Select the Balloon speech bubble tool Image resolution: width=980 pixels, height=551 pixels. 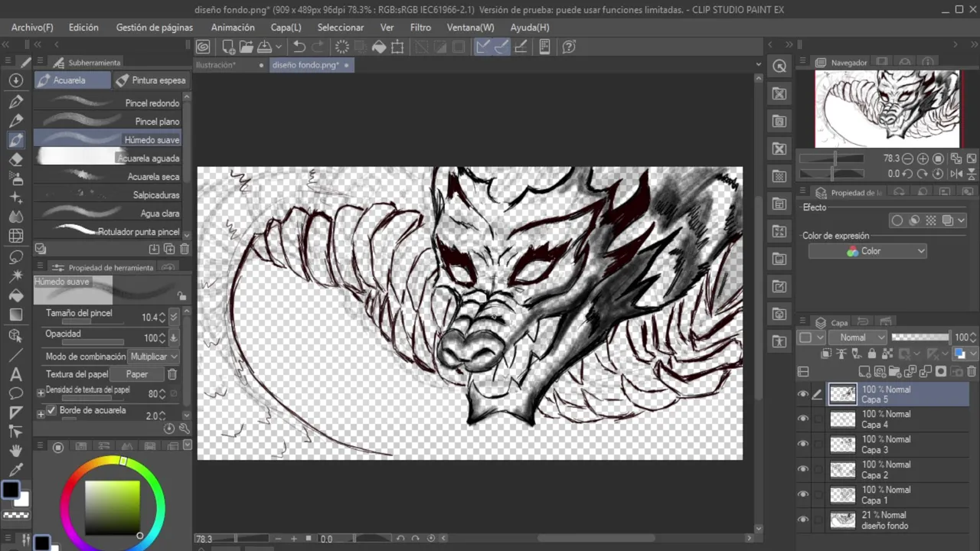click(x=15, y=393)
